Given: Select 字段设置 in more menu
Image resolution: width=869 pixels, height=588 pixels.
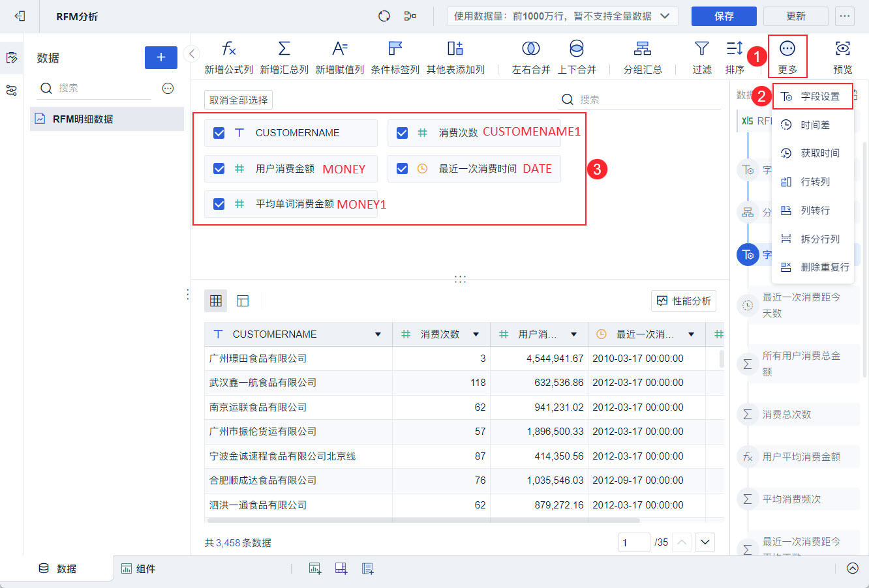Looking at the screenshot, I should pyautogui.click(x=813, y=96).
